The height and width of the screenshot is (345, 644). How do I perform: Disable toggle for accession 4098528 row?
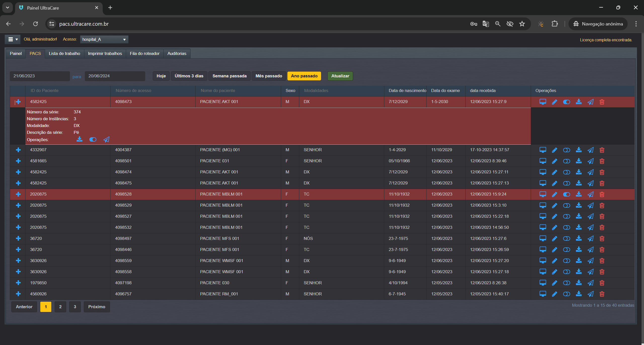(566, 194)
